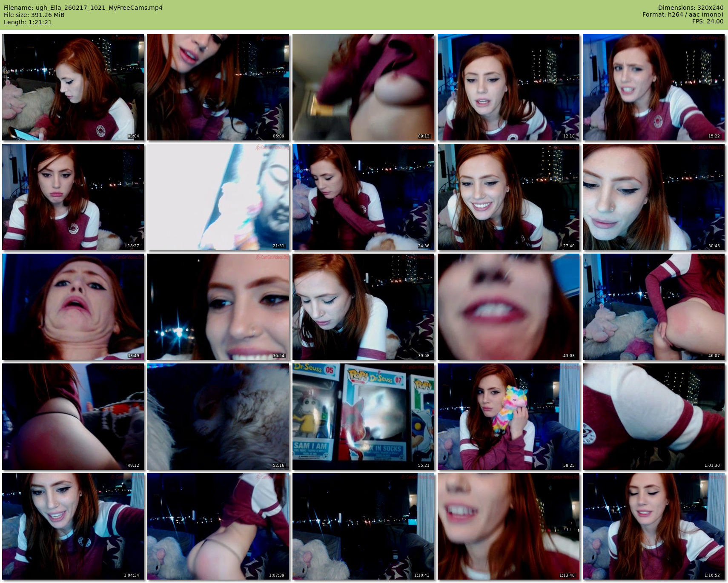Select the thumbnail timestamped 1:01:30

653,417
